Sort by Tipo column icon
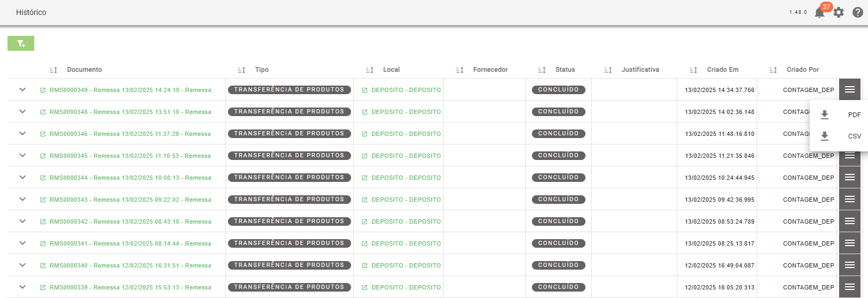This screenshot has width=868, height=298. click(241, 70)
